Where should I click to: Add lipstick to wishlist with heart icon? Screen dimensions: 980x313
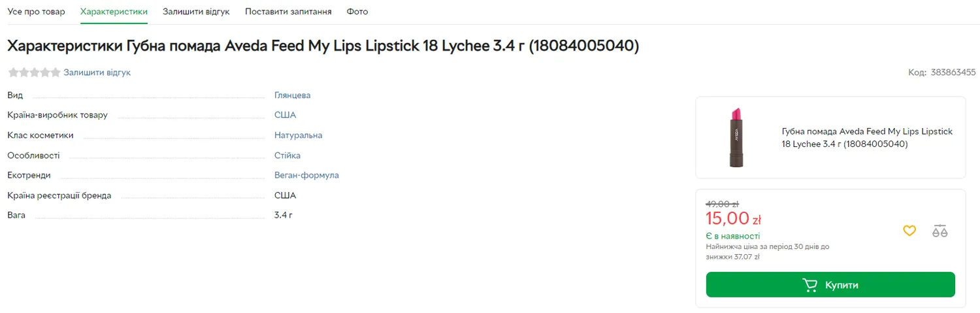pos(909,231)
